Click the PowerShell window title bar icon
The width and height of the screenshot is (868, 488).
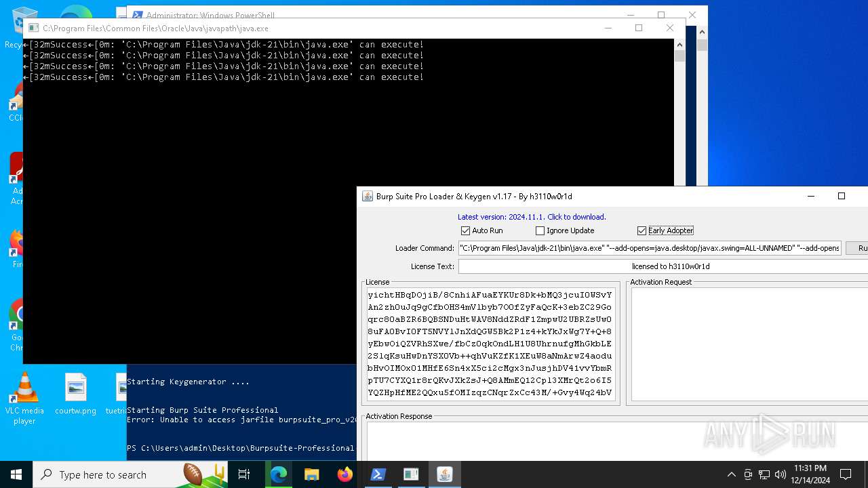[x=137, y=14]
